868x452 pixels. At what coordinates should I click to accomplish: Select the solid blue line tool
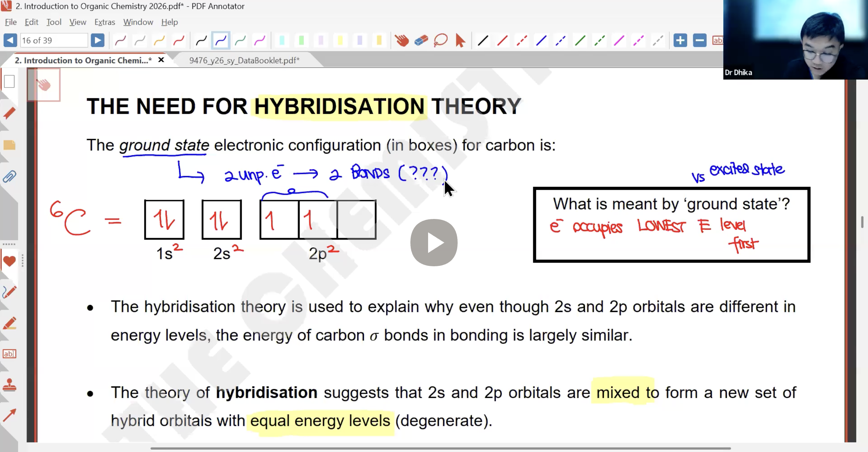(541, 41)
